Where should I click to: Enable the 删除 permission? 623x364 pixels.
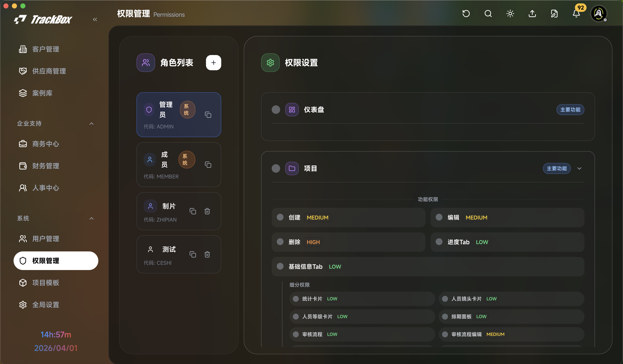(280, 242)
